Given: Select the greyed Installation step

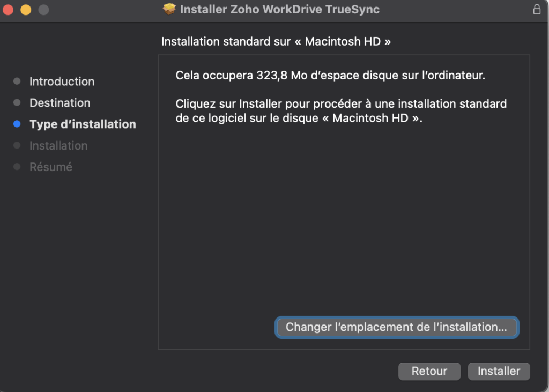Looking at the screenshot, I should [58, 145].
